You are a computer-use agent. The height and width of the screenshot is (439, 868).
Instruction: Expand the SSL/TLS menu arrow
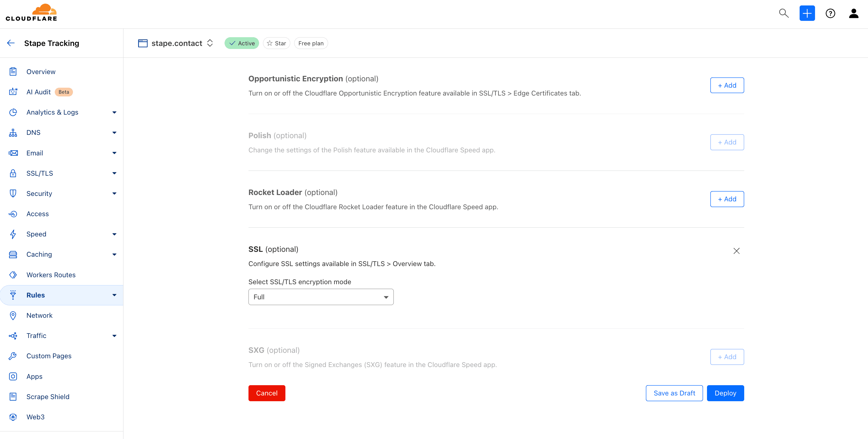point(115,173)
